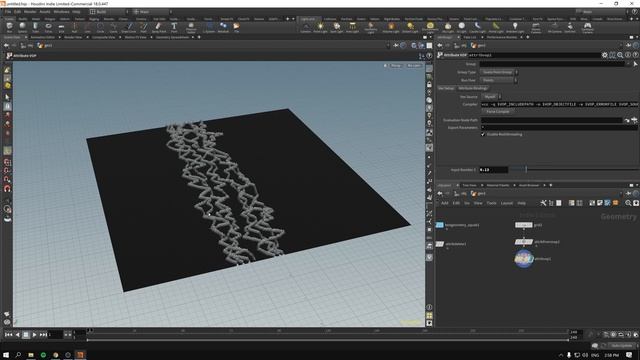Viewport: 640px width, 360px height.
Task: Switch to the Composite View tab
Action: 103,37
